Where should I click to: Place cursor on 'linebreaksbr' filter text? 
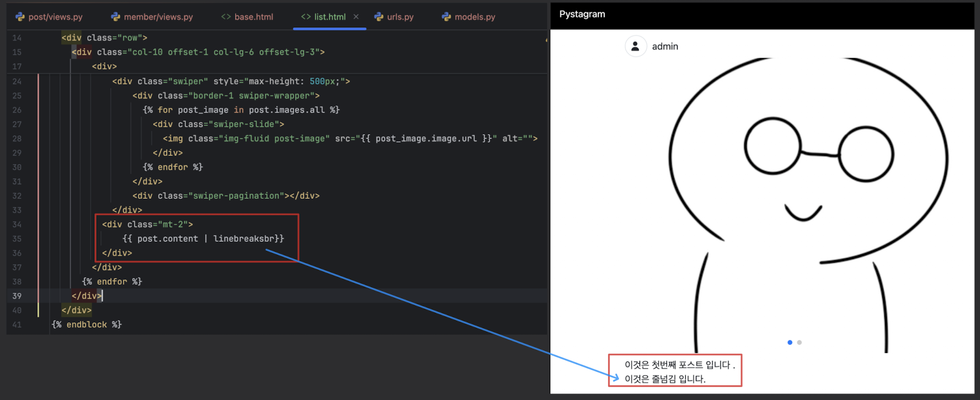(x=243, y=239)
